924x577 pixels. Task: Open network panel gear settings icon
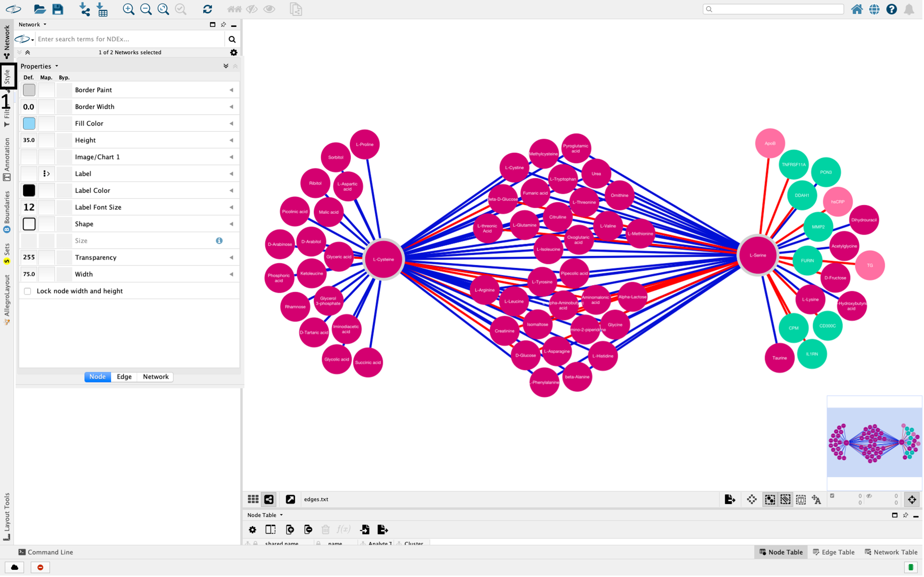tap(234, 53)
